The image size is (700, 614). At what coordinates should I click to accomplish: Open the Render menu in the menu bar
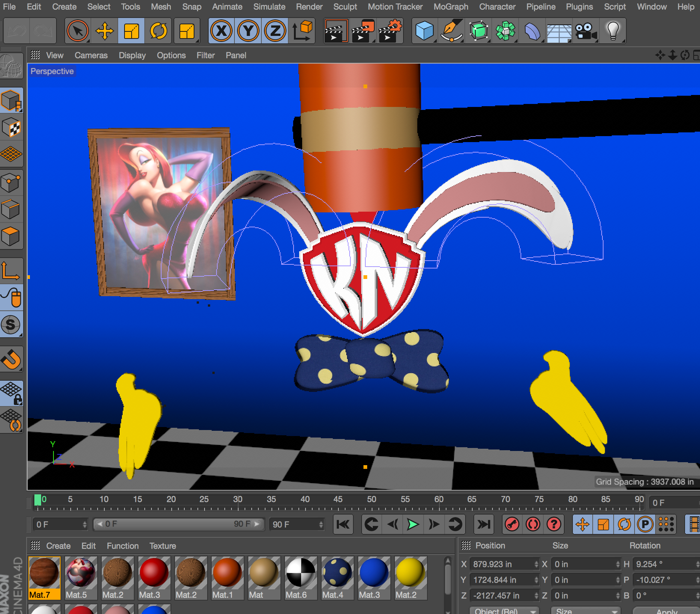309,7
